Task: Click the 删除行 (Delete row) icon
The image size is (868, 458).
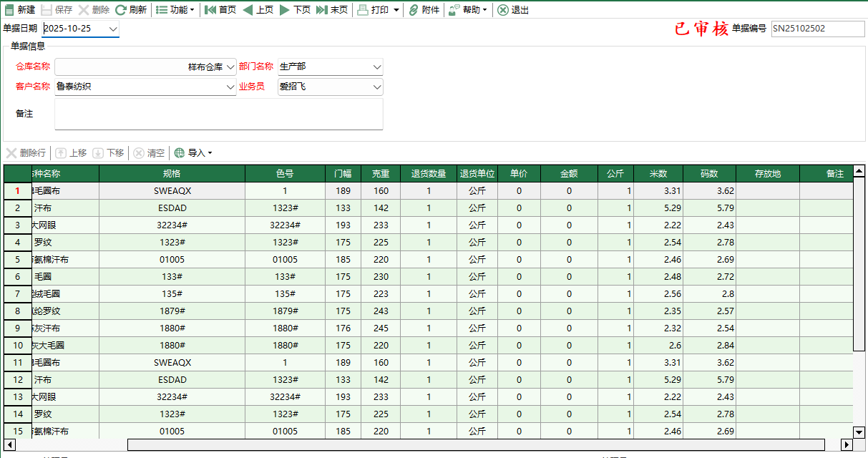Action: point(26,152)
